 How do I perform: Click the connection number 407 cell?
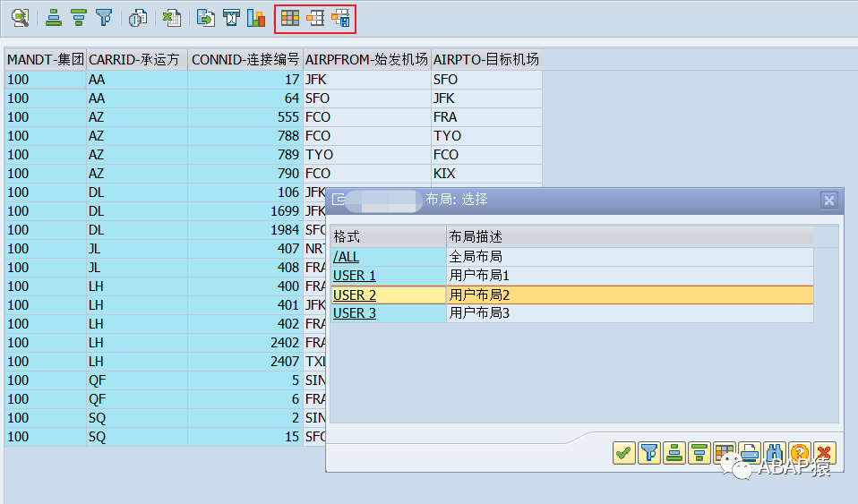click(x=245, y=249)
